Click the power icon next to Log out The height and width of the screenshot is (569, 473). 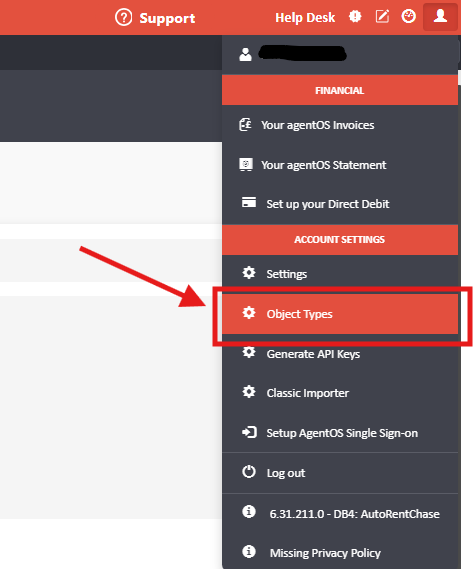(x=249, y=472)
